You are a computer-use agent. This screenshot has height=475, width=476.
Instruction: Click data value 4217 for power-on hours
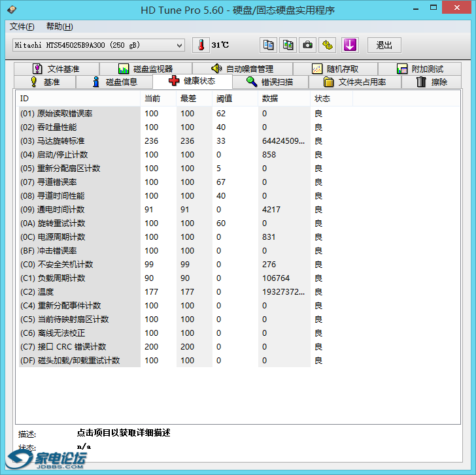[271, 210]
